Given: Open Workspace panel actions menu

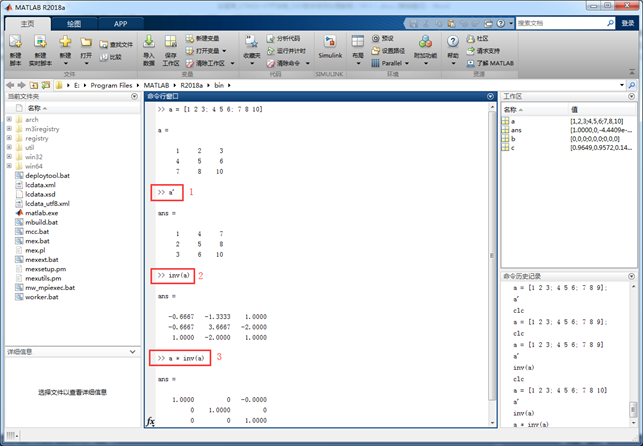Looking at the screenshot, I should coord(632,96).
